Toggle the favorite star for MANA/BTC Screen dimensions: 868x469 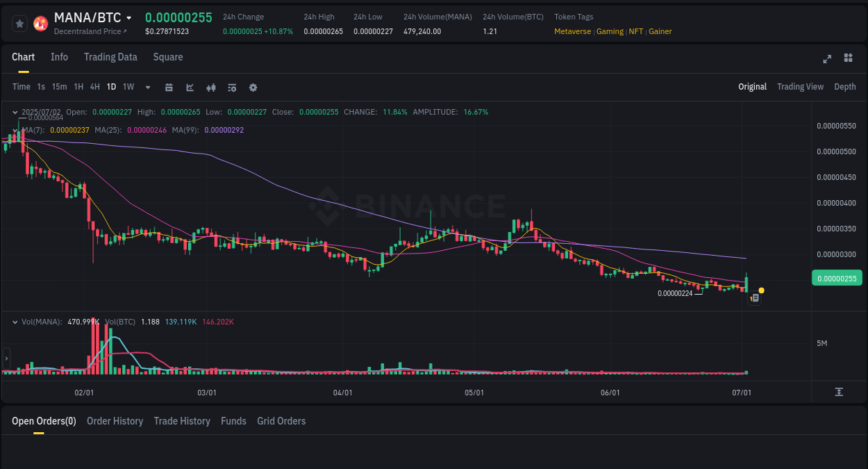pos(19,23)
